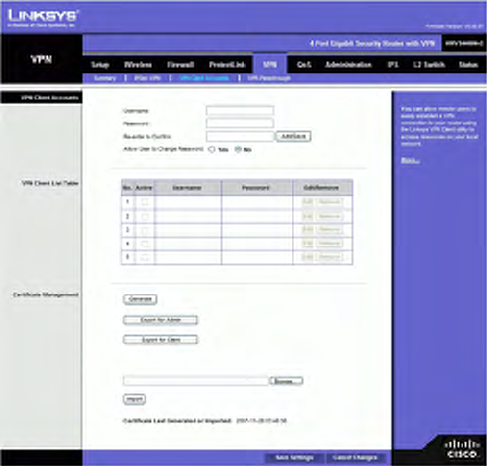Select Yes for Allow User to Change Password
487x466 pixels.
(x=212, y=149)
